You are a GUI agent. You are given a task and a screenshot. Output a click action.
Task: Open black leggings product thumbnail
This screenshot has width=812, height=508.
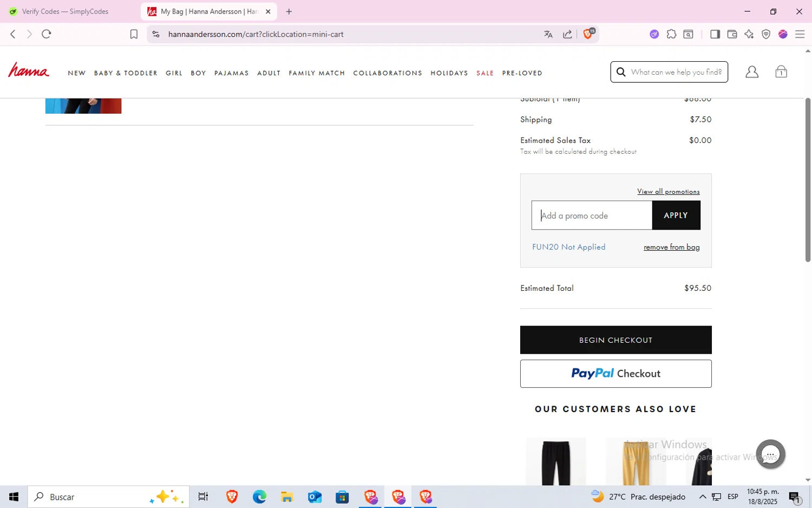tap(556, 461)
